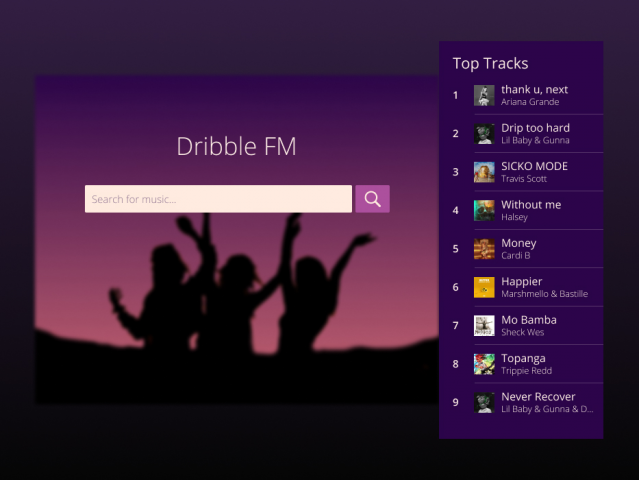Screen dimensions: 639x480
Task: Select the track title thank u, next
Action: click(534, 89)
